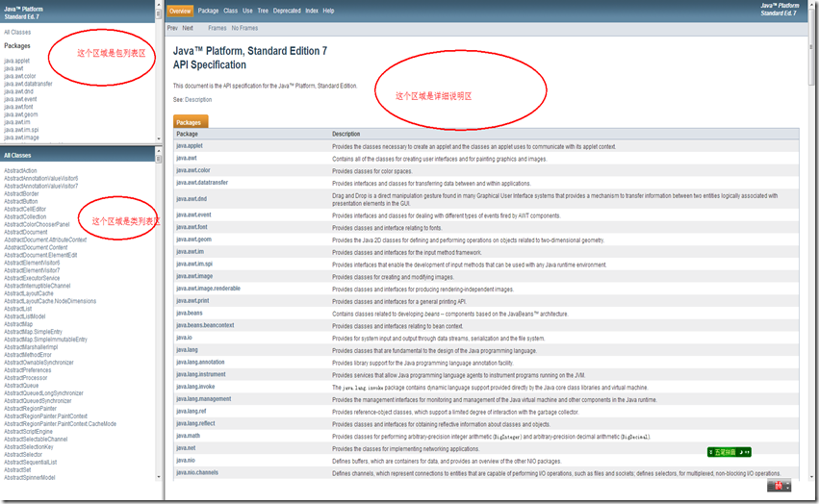Open the AbstractSelector class link
This screenshot has width=819, height=504.
coord(23,455)
